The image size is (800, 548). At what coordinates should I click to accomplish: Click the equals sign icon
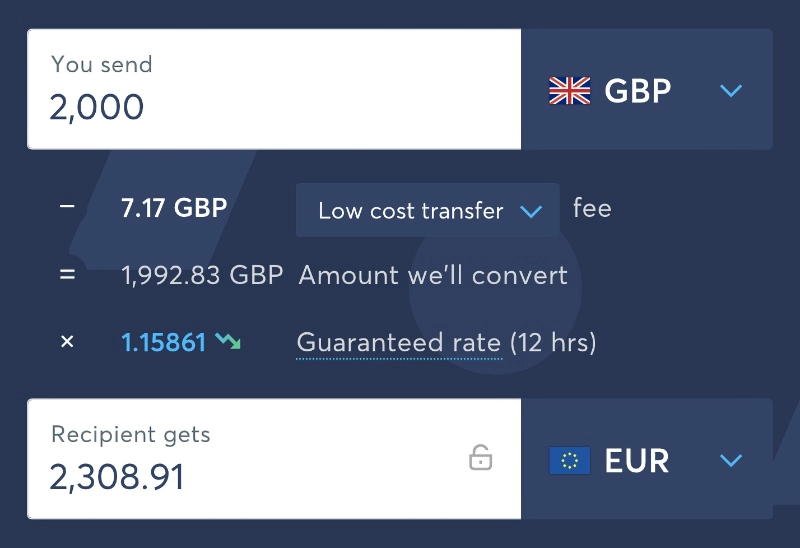tap(67, 275)
